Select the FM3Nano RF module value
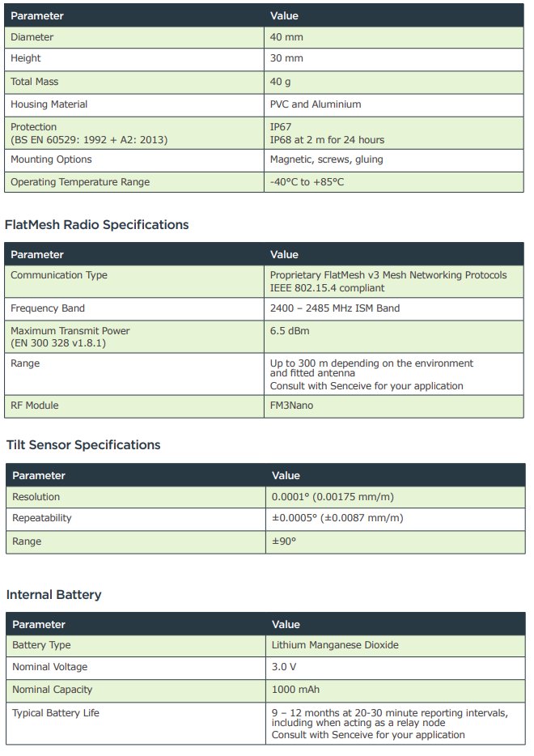 pos(291,406)
